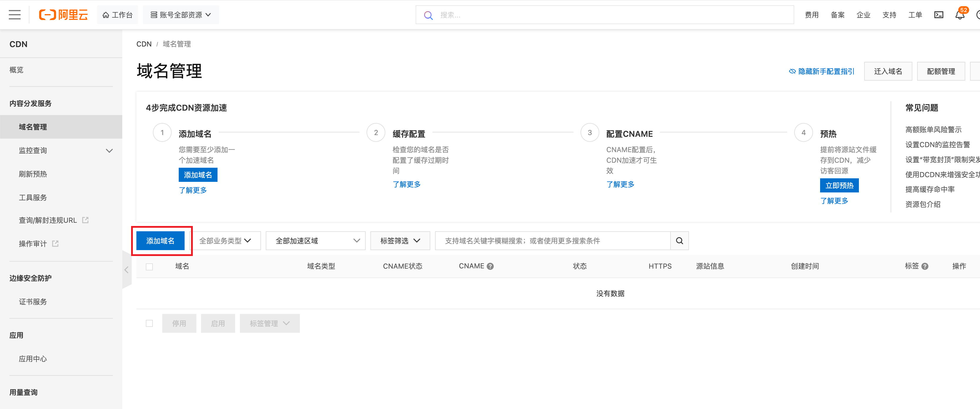
Task: Click the 标签 column help icon
Action: 925,266
